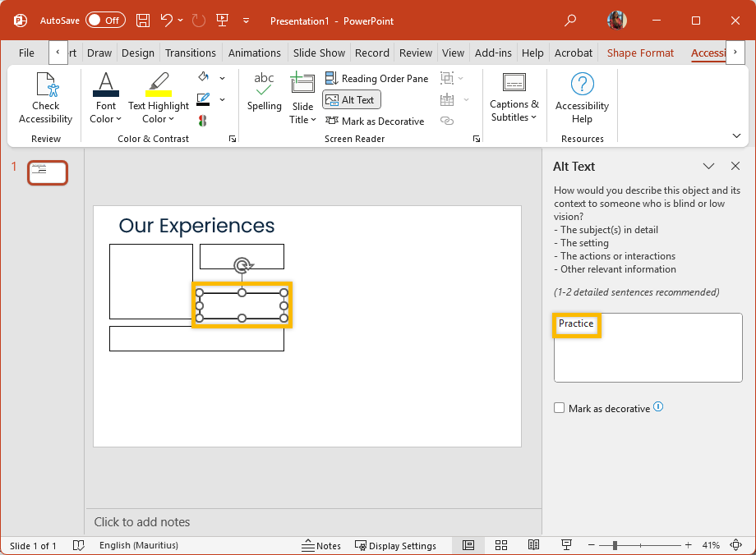Click Mark as Decorative ribbon button
The width and height of the screenshot is (756, 555).
click(375, 121)
